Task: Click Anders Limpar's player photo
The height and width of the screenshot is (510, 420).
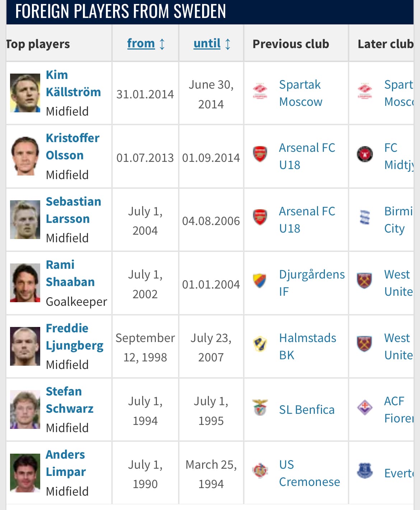Action: [25, 473]
